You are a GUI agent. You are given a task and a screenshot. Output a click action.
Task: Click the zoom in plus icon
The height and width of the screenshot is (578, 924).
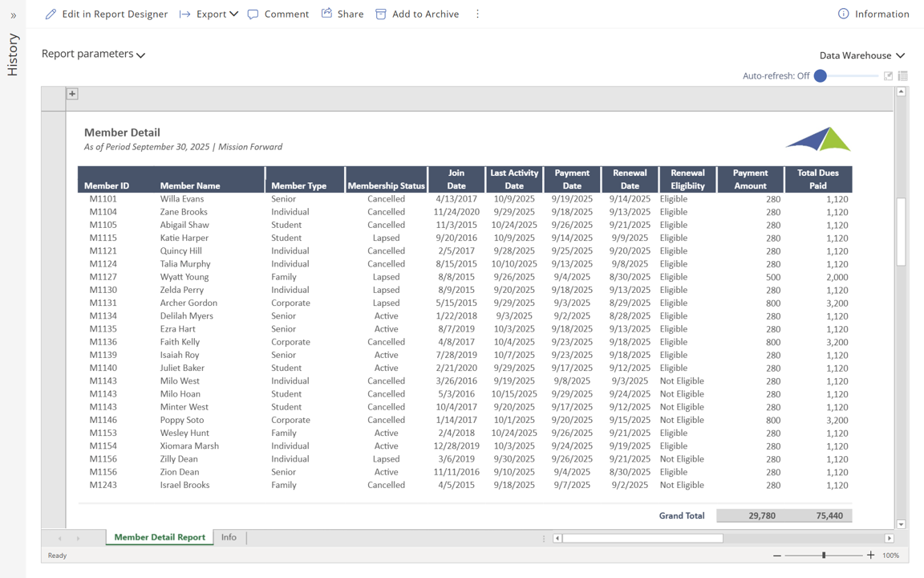pyautogui.click(x=870, y=556)
